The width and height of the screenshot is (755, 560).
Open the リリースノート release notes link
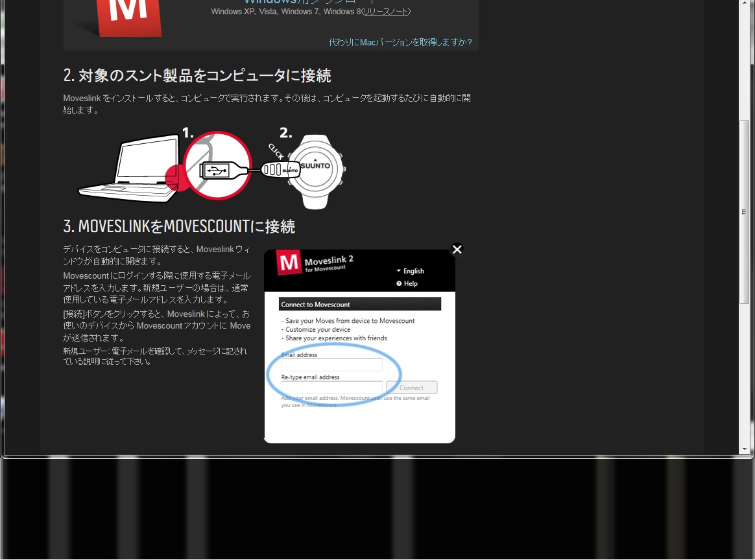[386, 12]
